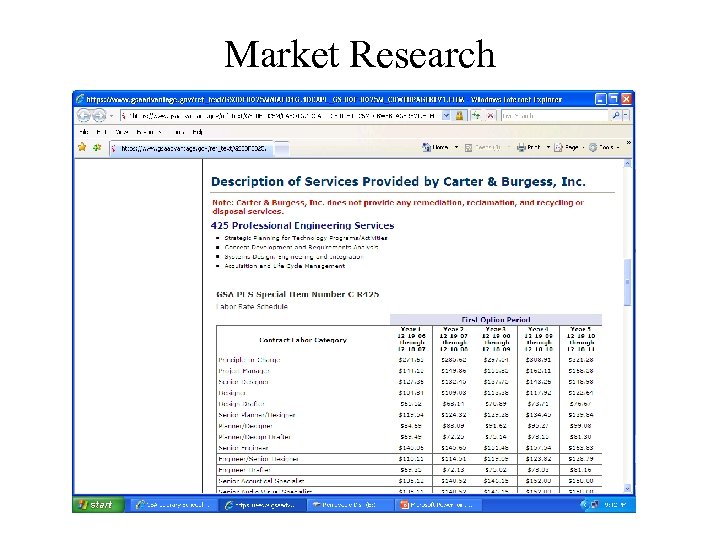Viewport: 720px width, 540px height.
Task: Switch to the first Internet Explorer taskbar item
Action: 172,505
